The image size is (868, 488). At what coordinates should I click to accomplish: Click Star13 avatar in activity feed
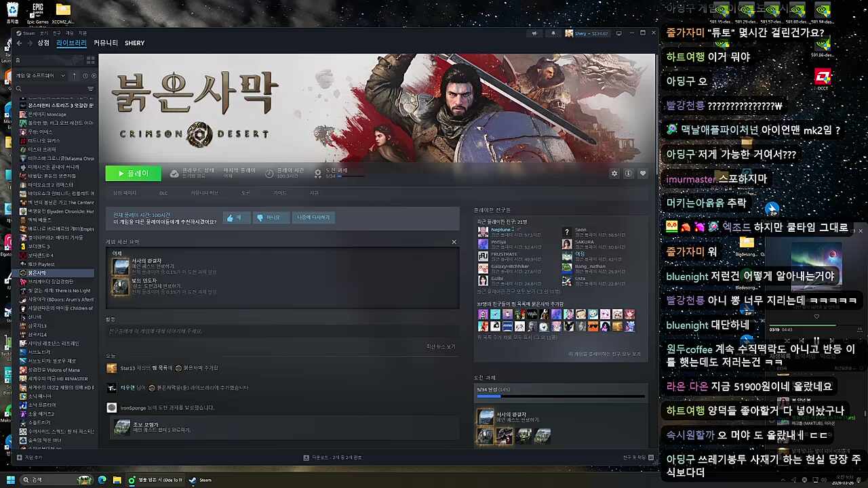pyautogui.click(x=112, y=368)
